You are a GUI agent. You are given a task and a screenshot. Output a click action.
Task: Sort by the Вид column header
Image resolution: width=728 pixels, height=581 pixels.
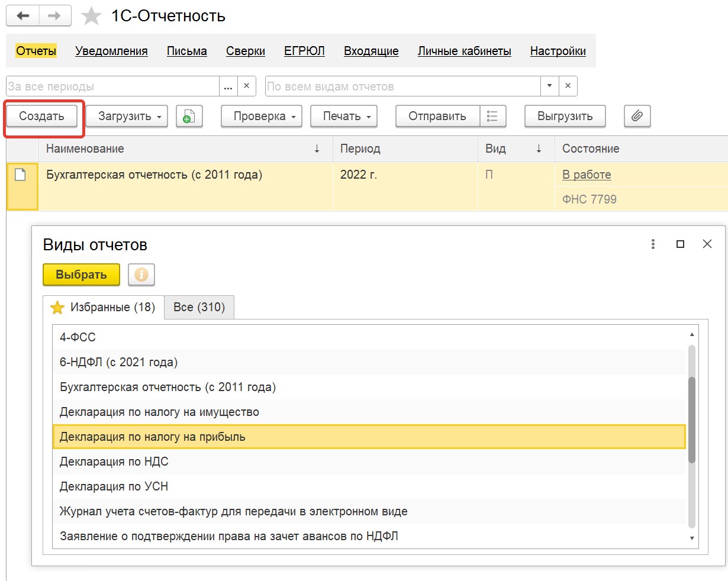click(516, 149)
